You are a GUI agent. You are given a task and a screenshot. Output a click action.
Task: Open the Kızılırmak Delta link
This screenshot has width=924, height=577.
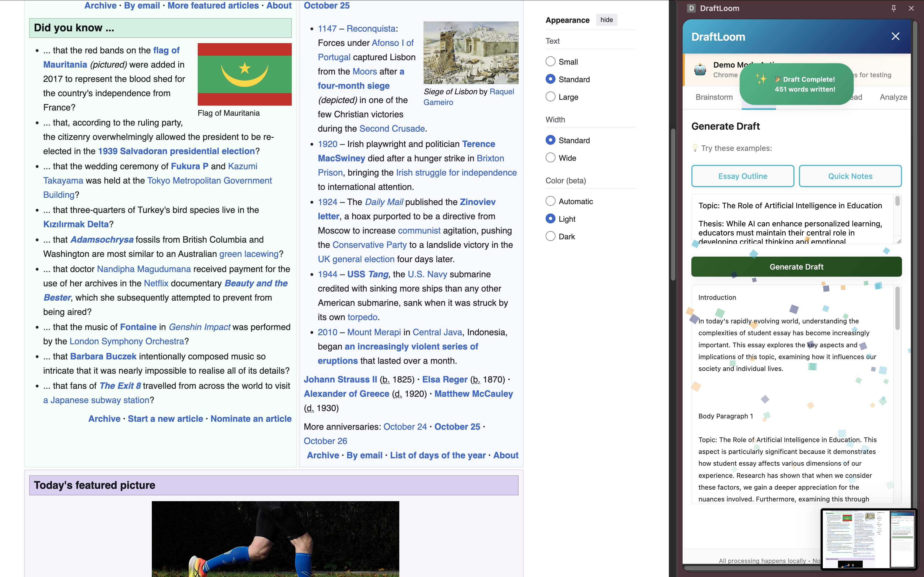(76, 224)
